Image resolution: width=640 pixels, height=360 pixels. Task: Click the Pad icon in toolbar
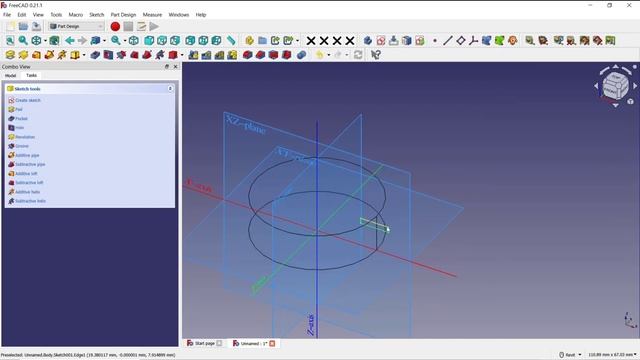[10, 55]
